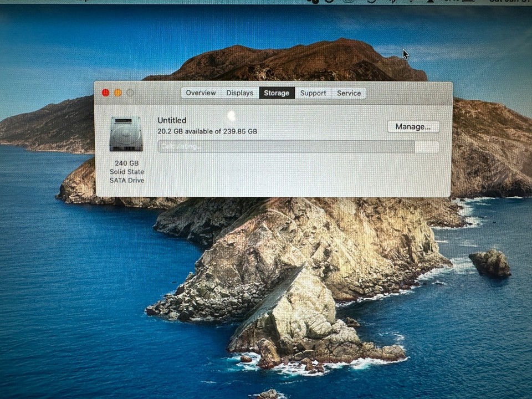532x399 pixels.
Task: Click the Untitled volume name
Action: [172, 120]
